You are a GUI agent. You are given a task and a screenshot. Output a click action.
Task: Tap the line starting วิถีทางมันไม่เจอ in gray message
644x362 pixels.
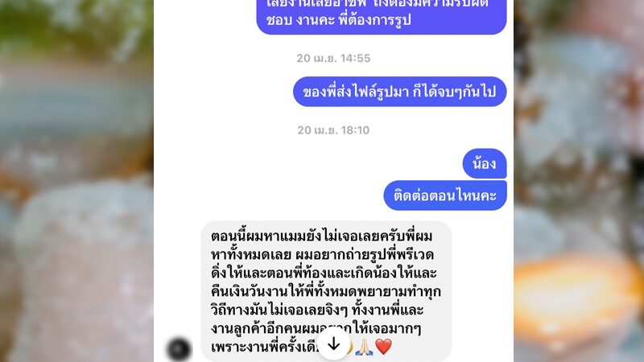pyautogui.click(x=317, y=311)
